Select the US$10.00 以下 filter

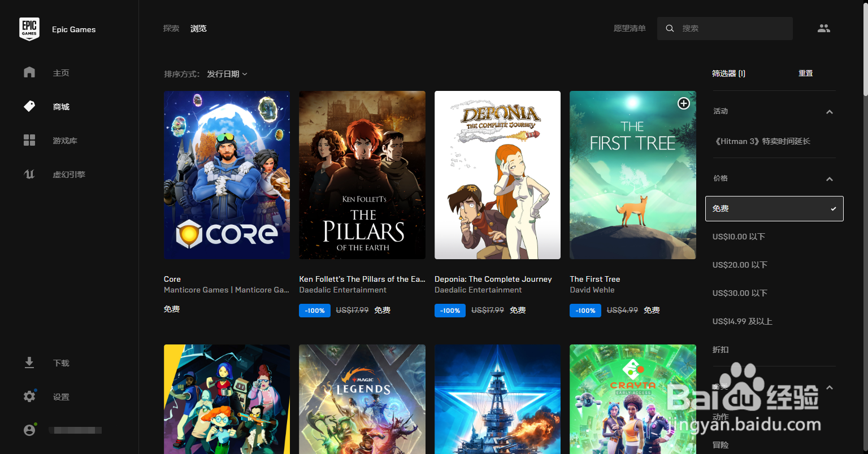pos(739,237)
